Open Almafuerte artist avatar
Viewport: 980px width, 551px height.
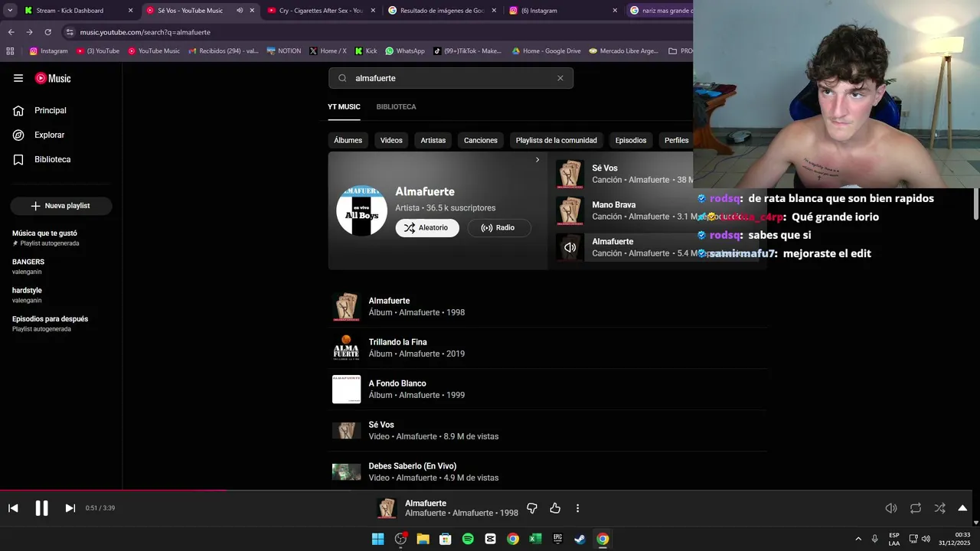tap(361, 210)
